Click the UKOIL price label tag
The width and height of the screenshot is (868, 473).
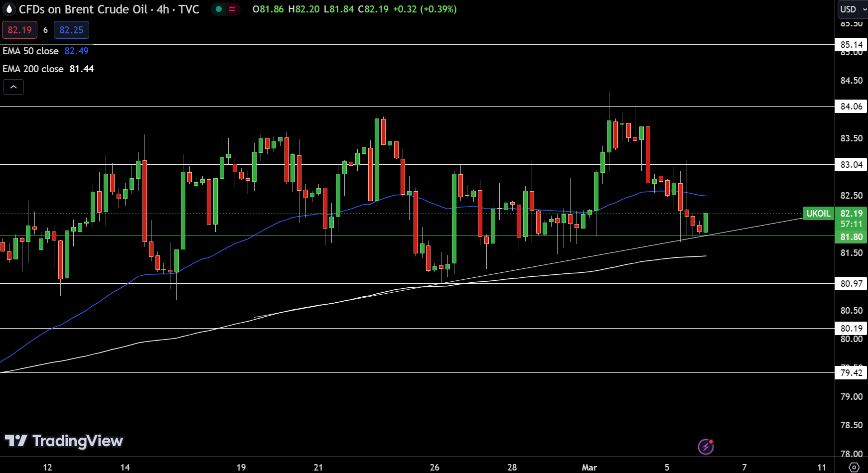[x=818, y=214]
